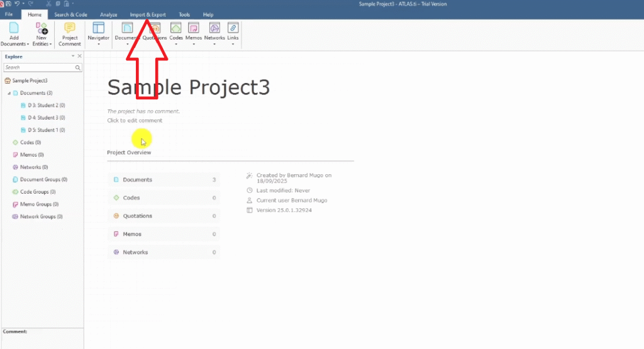
Task: Click the save icon in title bar
Action: tap(8, 4)
